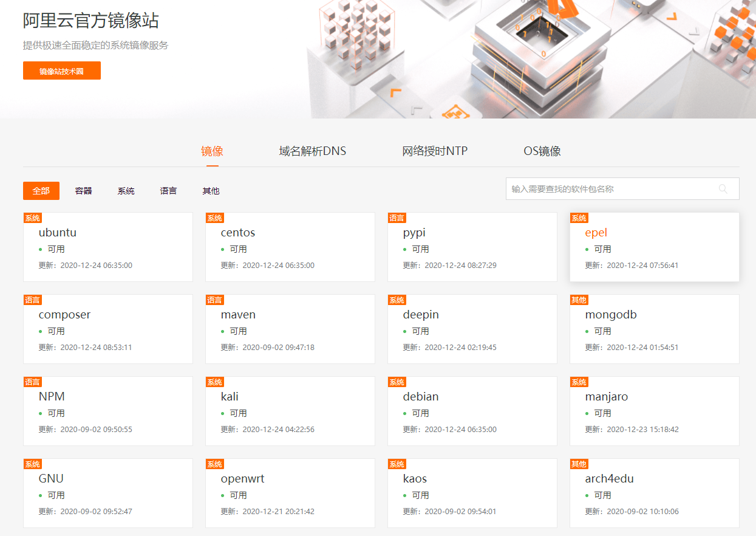Image resolution: width=756 pixels, height=536 pixels.
Task: Click update time 2020-09-02 09:47:18
Action: (x=279, y=348)
